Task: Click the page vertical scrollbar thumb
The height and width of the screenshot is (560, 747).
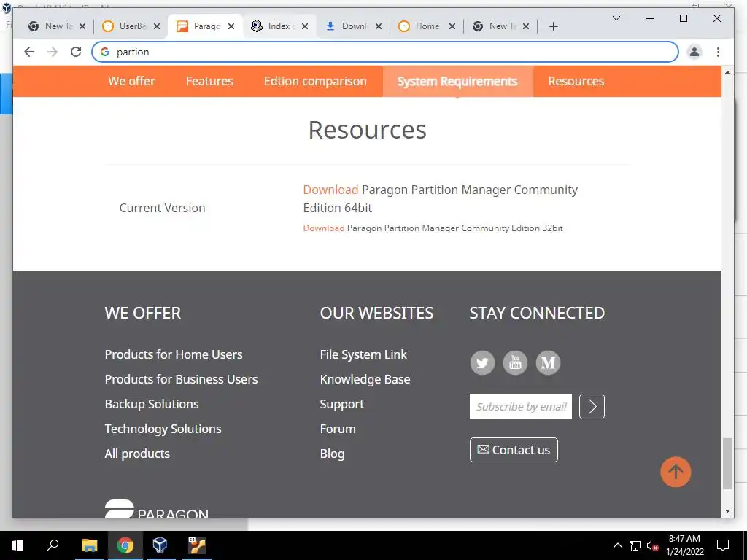Action: pos(727,464)
